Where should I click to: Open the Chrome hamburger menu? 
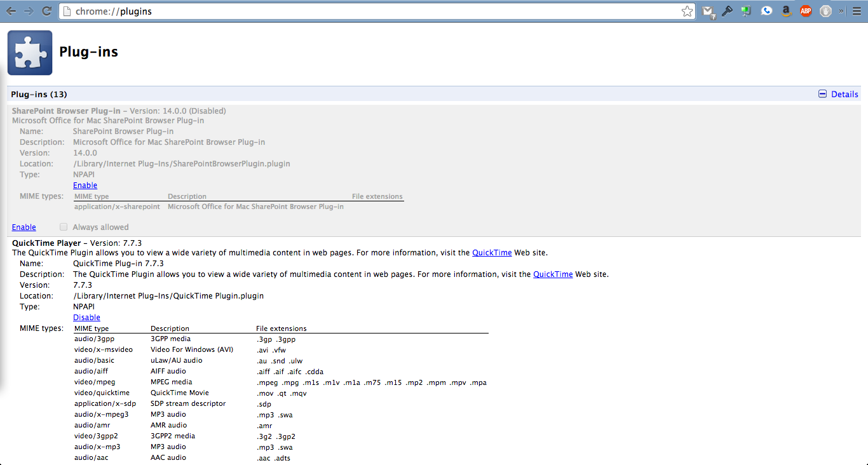[857, 11]
